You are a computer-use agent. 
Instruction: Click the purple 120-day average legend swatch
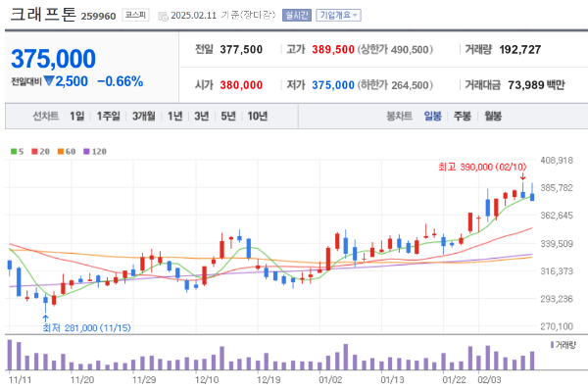coord(86,152)
